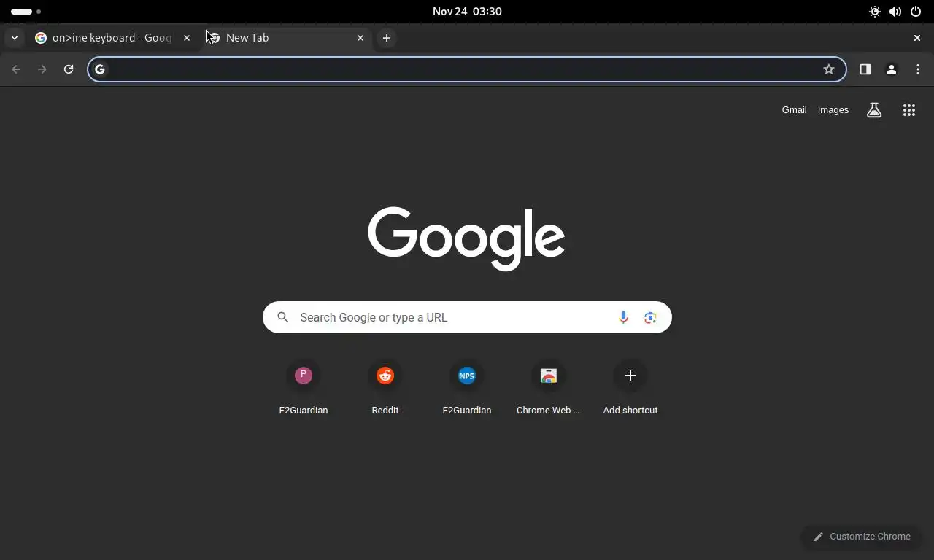Open the GNOME Activities overview

point(26,12)
